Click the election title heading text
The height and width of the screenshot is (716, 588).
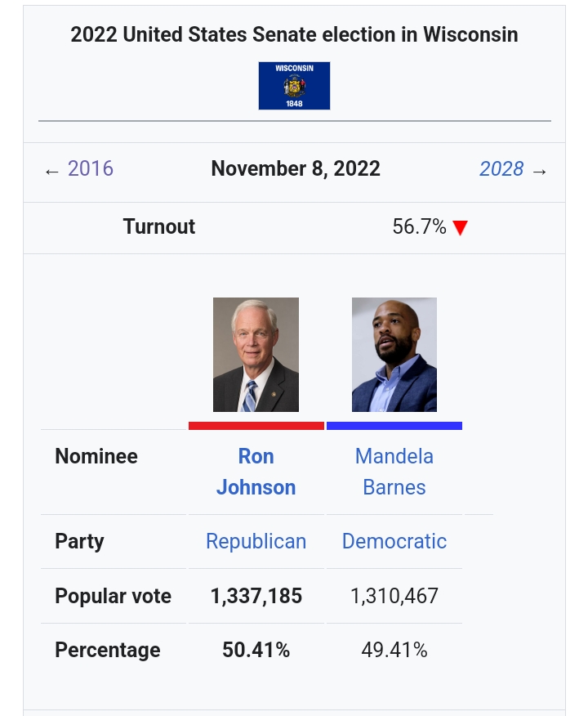click(x=294, y=34)
